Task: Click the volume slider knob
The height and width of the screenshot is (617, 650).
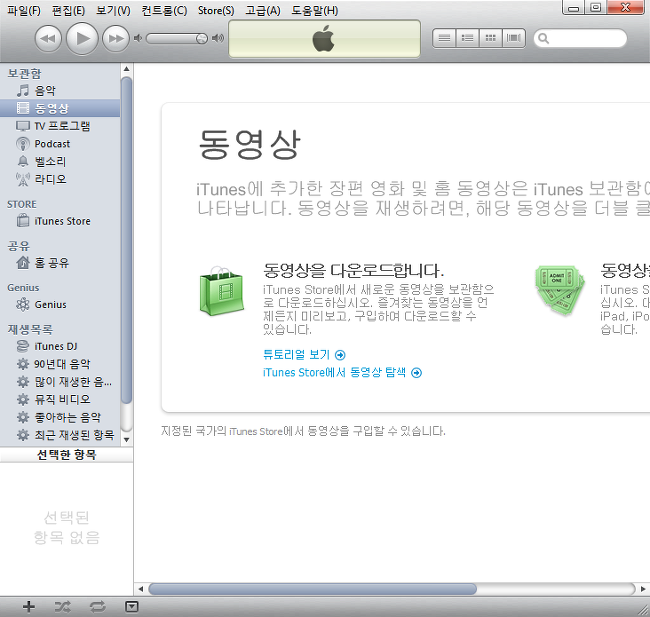Action: (x=201, y=39)
